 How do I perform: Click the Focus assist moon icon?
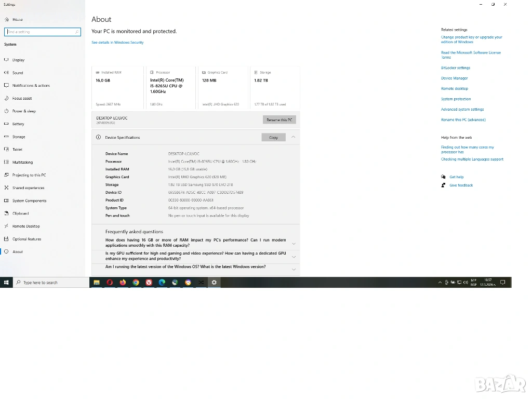coord(7,98)
